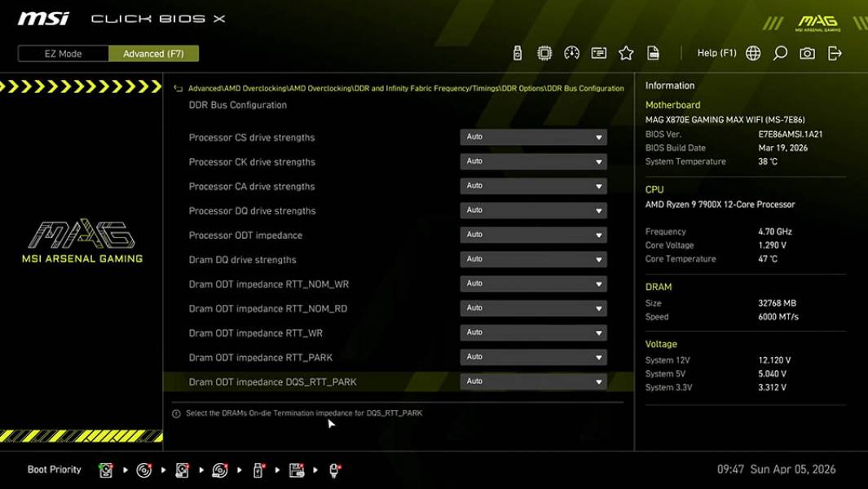Screen dimensions: 868x489
Task: Change BIOS language via the globe icon
Action: 753,52
